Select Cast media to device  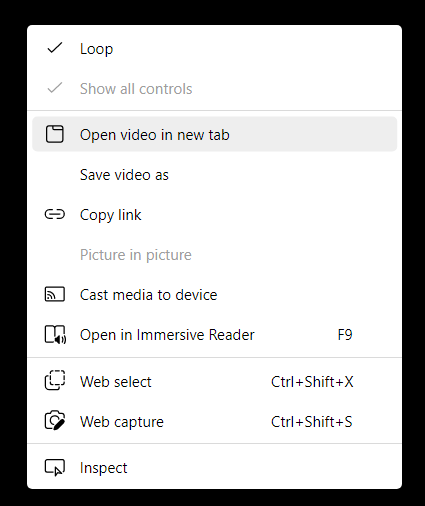point(214,295)
